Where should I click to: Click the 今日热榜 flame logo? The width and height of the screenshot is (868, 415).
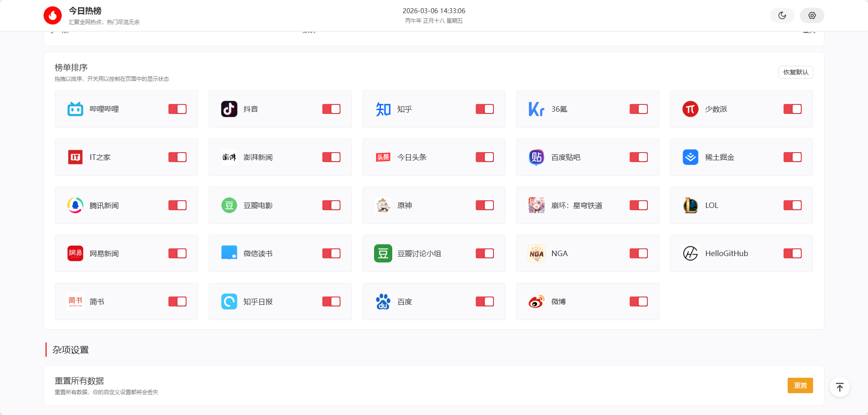point(53,15)
